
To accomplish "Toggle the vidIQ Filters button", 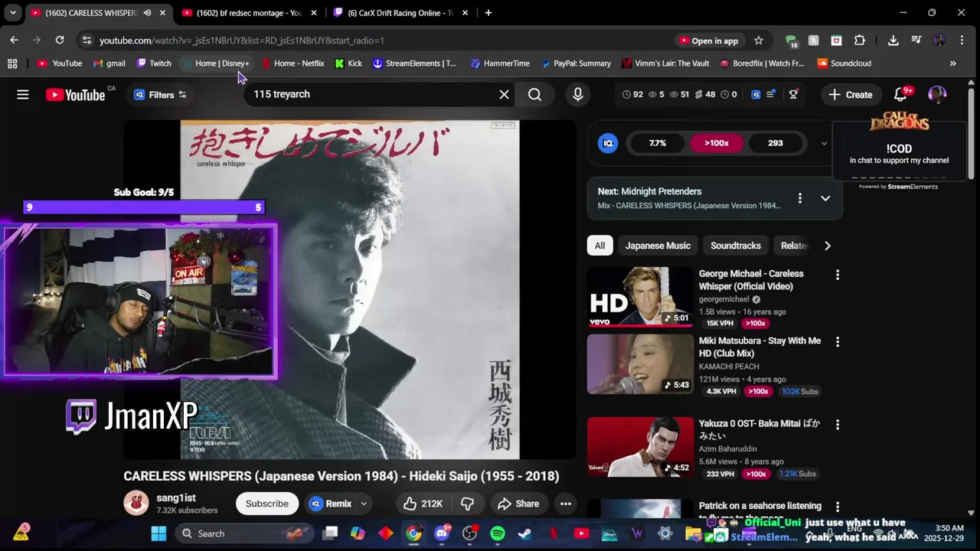I will [x=160, y=95].
